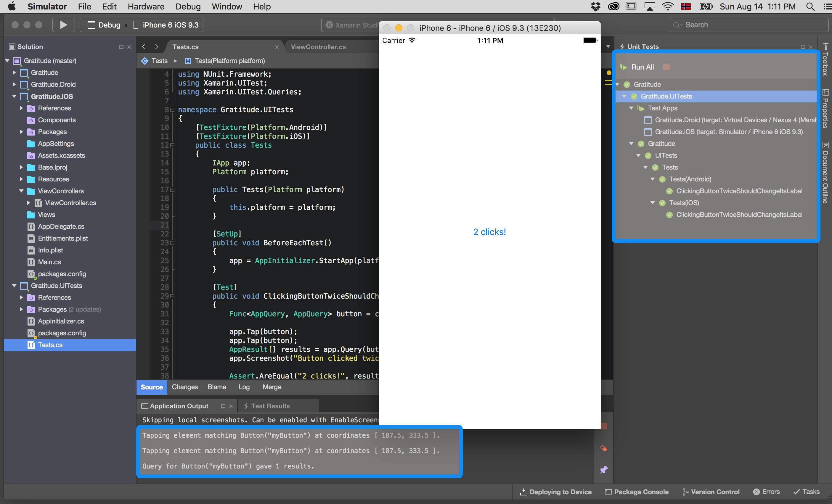Click the Norwegian flag input source icon

686,7
